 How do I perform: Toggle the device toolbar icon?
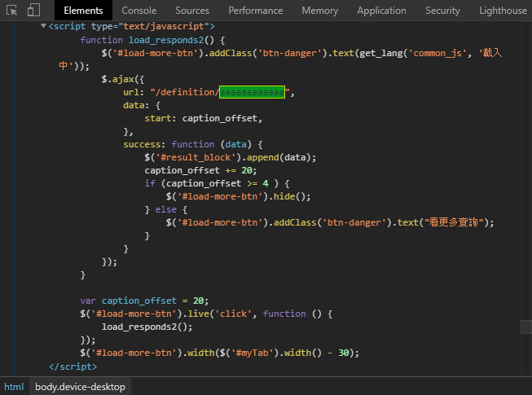click(x=33, y=10)
